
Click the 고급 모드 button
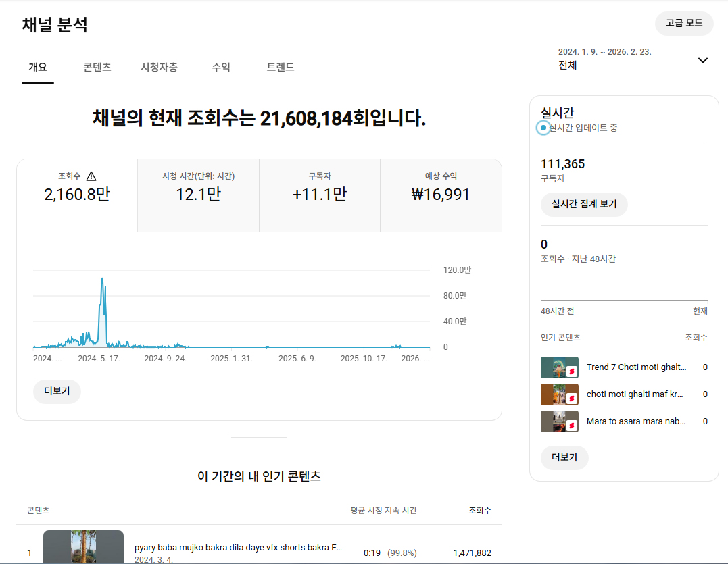tap(684, 23)
